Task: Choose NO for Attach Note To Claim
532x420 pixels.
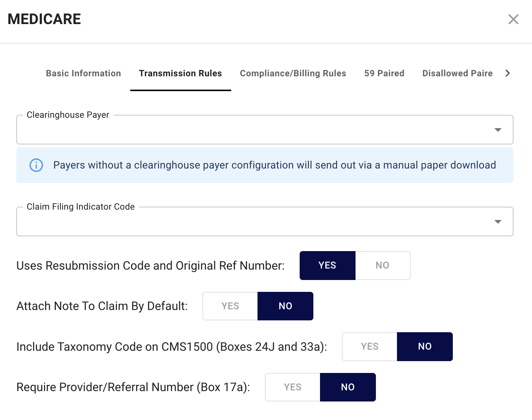Action: click(x=285, y=306)
